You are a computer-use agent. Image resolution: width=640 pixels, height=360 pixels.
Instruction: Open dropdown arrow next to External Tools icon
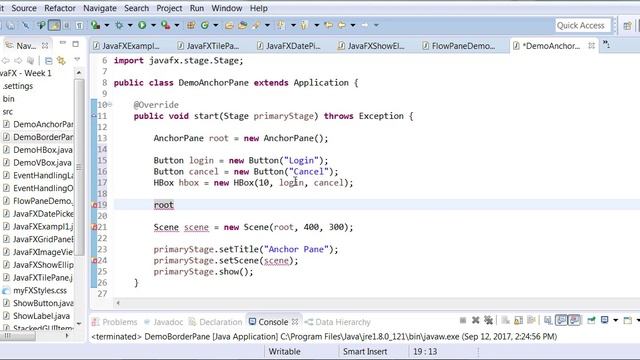pyautogui.click(x=177, y=25)
